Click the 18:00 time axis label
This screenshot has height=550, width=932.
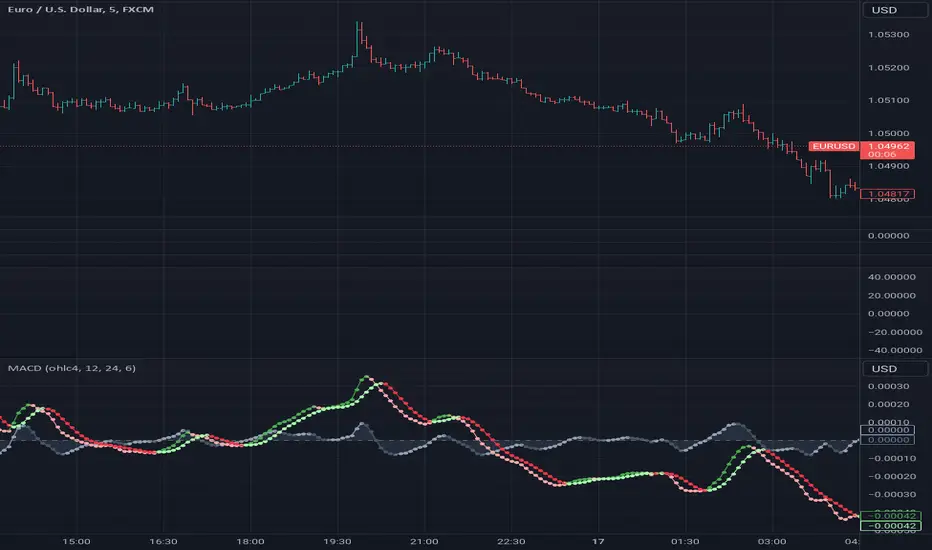click(250, 541)
